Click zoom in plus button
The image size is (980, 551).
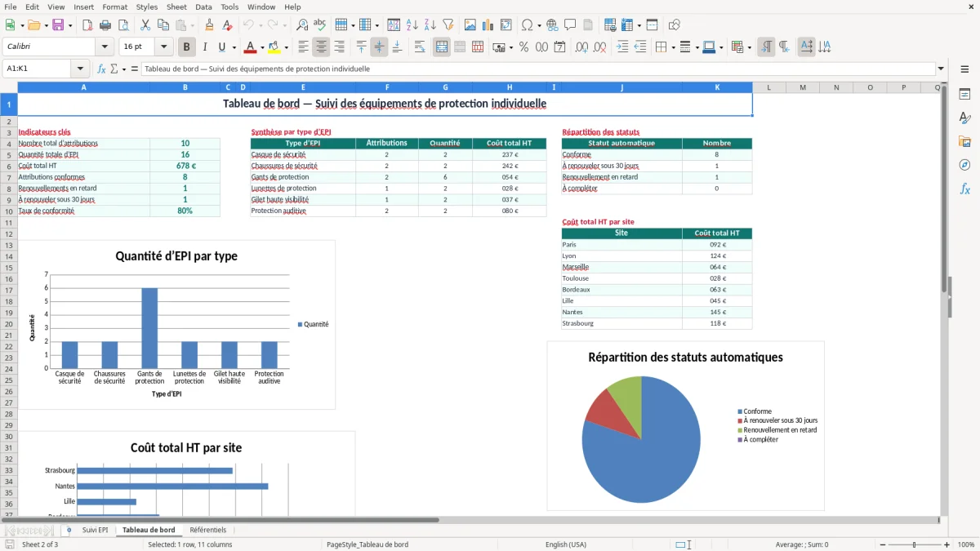click(x=947, y=544)
